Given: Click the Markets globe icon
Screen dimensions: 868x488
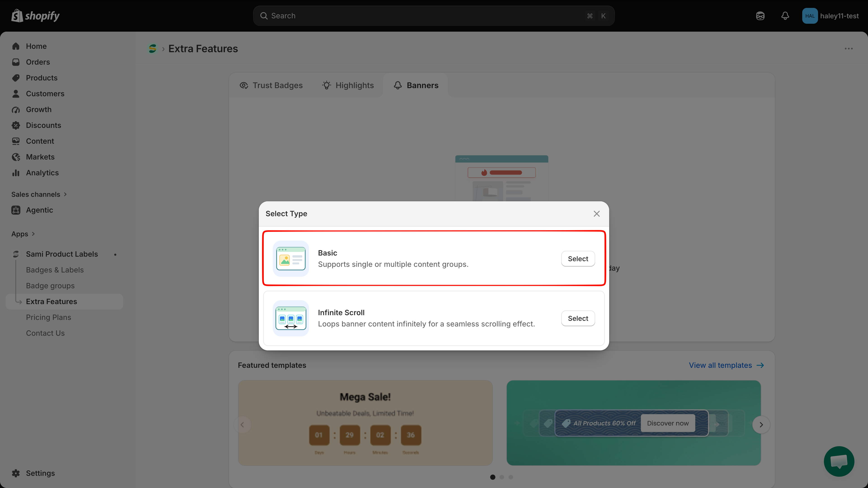Looking at the screenshot, I should [x=16, y=157].
